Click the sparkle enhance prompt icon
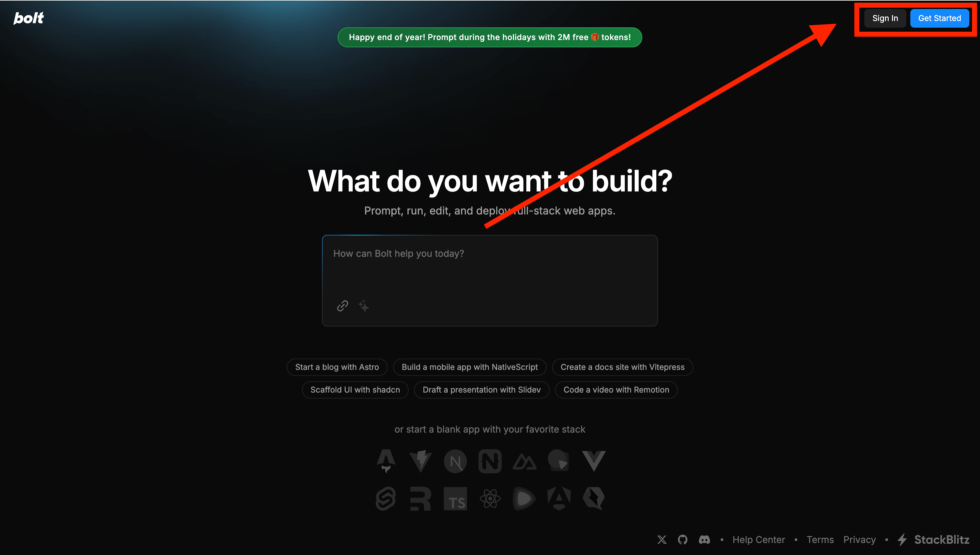 [x=364, y=306]
